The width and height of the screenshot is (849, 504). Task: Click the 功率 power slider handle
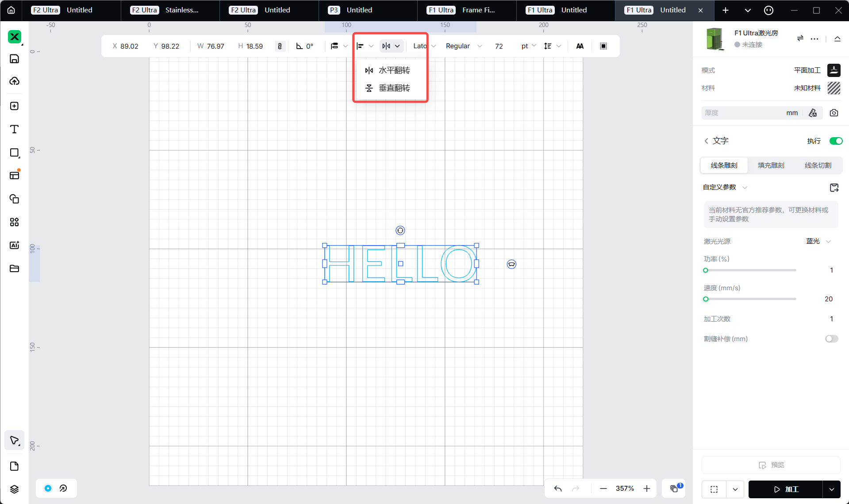point(706,270)
